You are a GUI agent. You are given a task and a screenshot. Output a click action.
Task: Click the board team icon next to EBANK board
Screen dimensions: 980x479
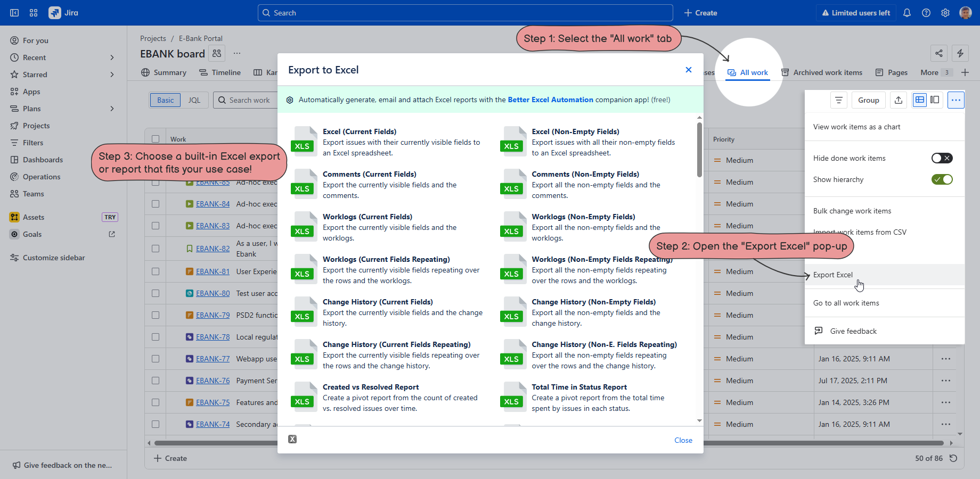tap(217, 53)
